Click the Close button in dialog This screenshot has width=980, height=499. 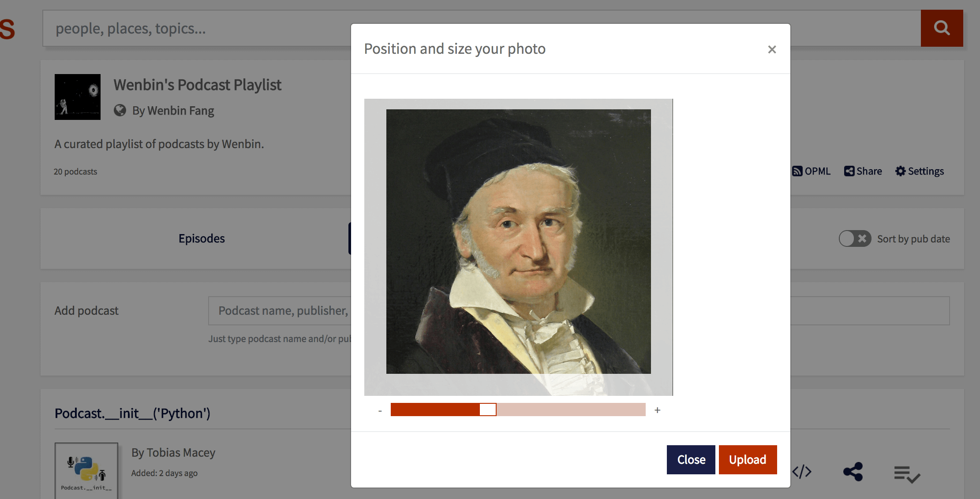691,460
